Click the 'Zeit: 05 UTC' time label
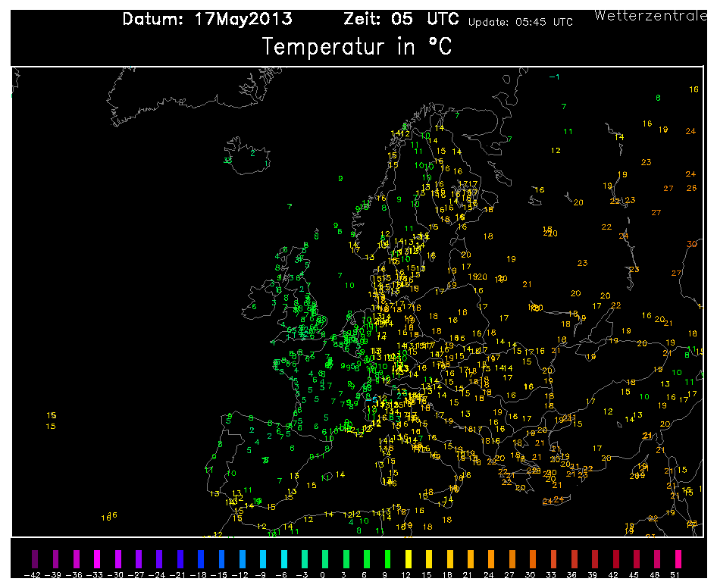 point(402,19)
